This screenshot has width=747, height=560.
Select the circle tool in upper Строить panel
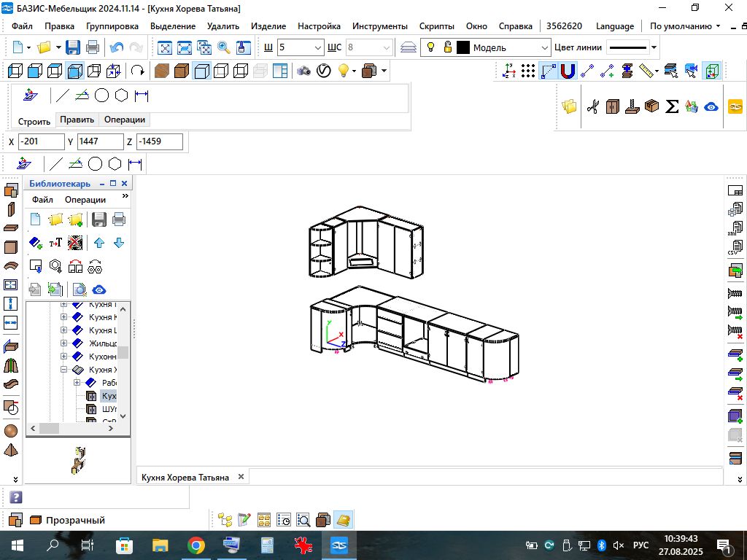click(x=102, y=96)
